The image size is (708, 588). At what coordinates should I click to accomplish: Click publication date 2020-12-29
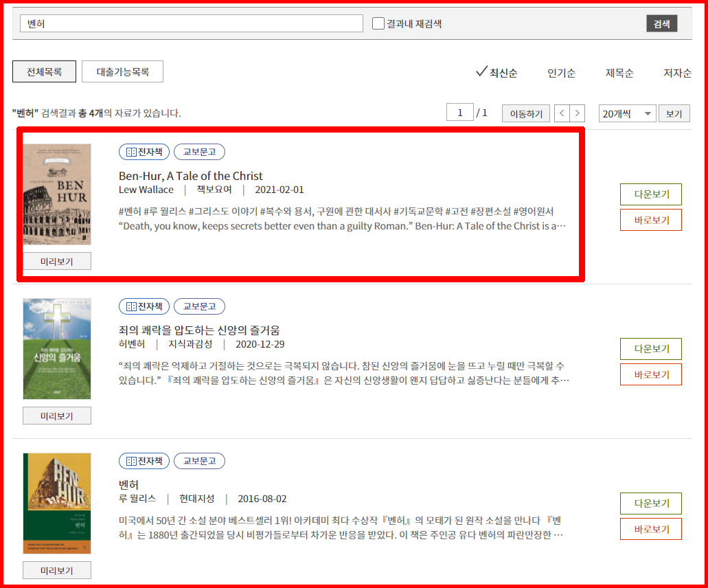pyautogui.click(x=260, y=344)
